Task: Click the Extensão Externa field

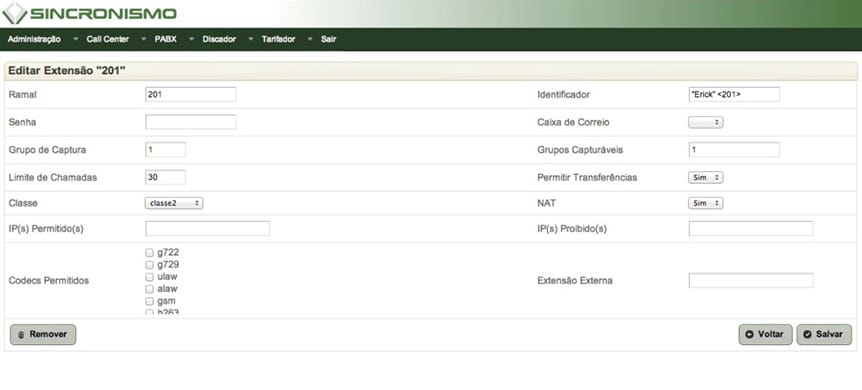Action: pyautogui.click(x=751, y=281)
